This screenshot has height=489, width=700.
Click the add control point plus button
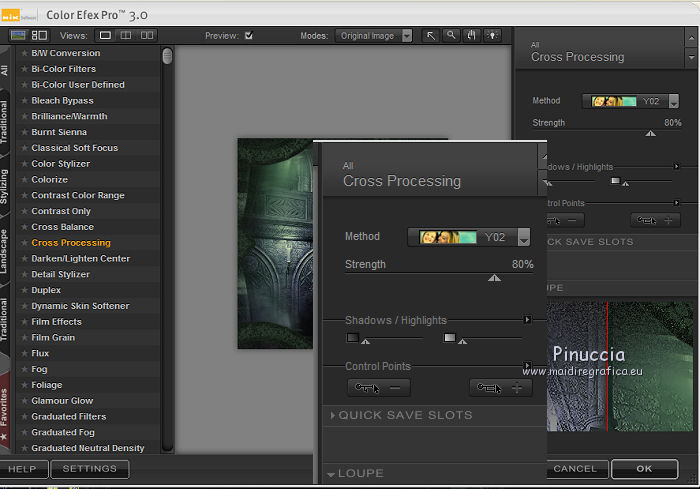[502, 388]
